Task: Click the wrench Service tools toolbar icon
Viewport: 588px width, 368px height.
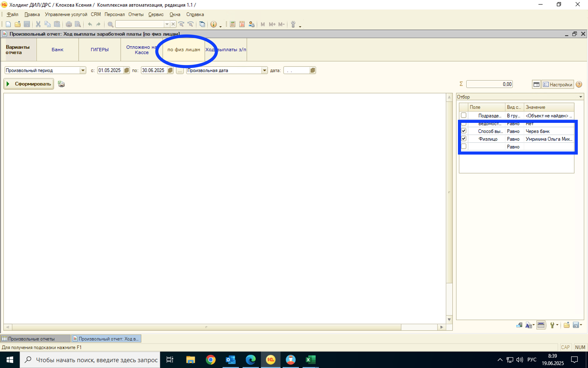Action: [x=293, y=24]
